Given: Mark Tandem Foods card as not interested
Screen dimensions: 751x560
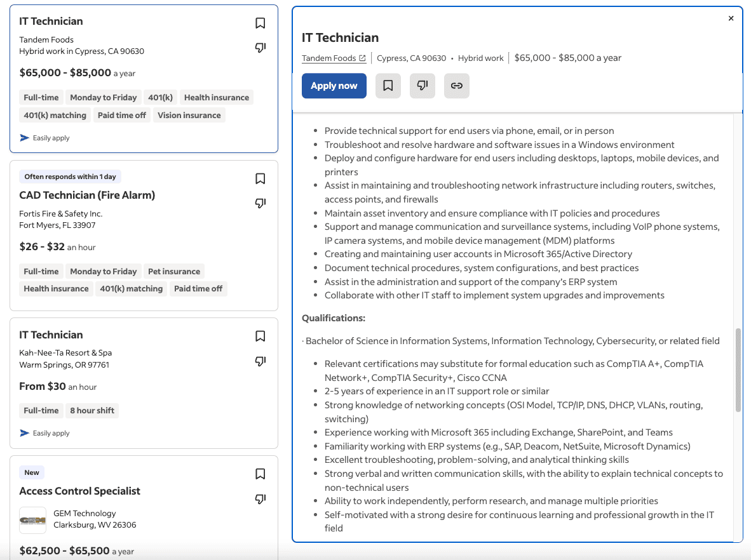Looking at the screenshot, I should coord(260,48).
